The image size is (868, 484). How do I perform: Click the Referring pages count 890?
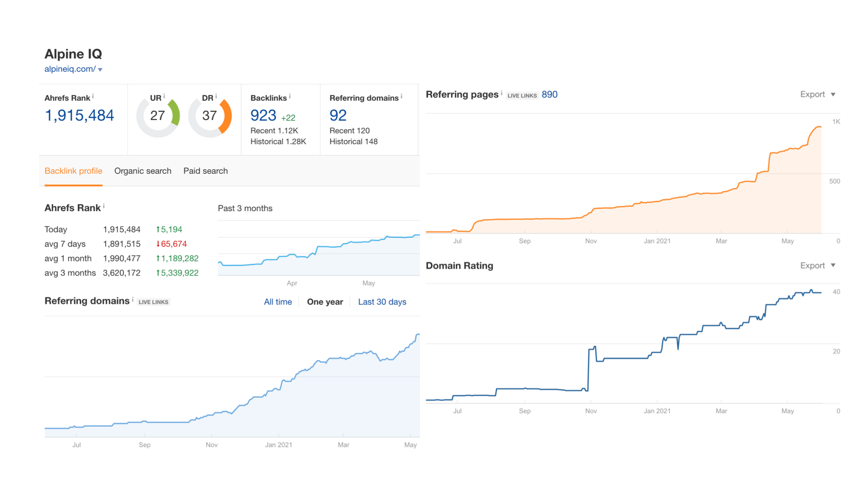click(549, 95)
